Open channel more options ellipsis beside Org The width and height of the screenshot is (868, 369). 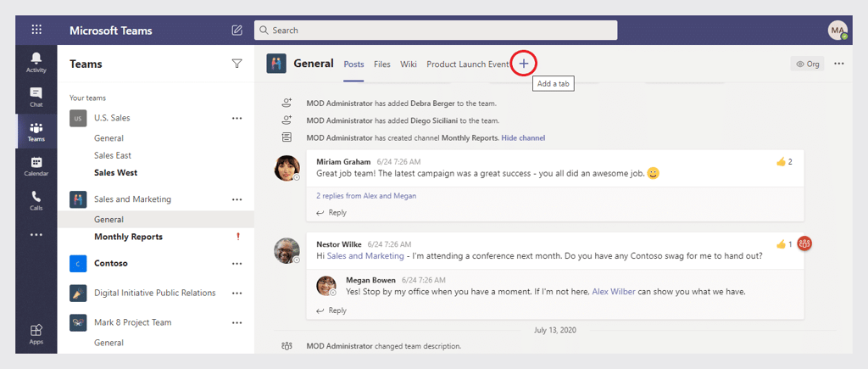839,64
